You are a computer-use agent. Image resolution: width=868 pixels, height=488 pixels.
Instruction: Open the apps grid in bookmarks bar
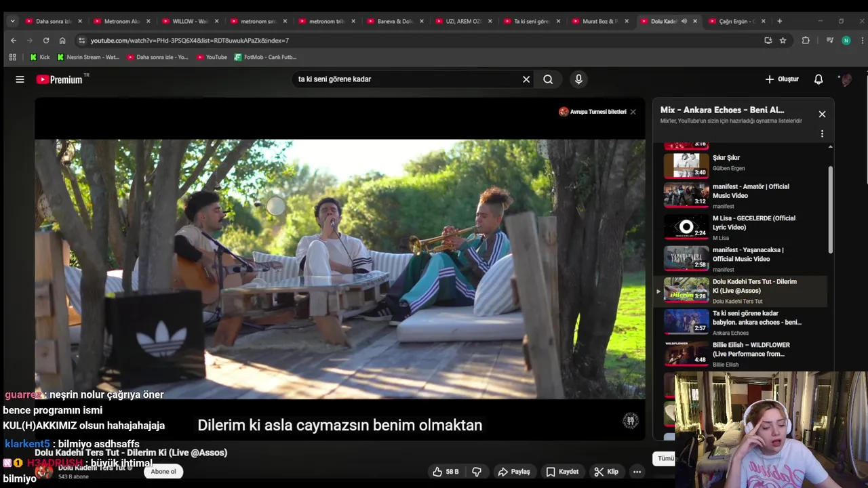pos(12,57)
